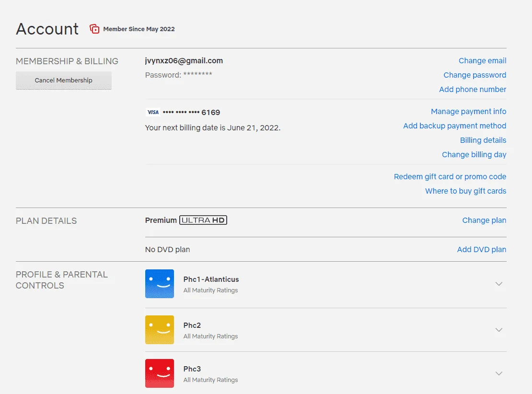Screen dimensions: 532x394
Task: Open Manage payment info
Action: pyautogui.click(x=468, y=111)
